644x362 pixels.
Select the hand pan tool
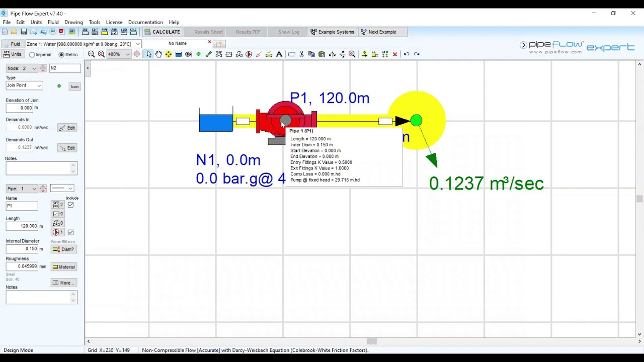pyautogui.click(x=158, y=54)
